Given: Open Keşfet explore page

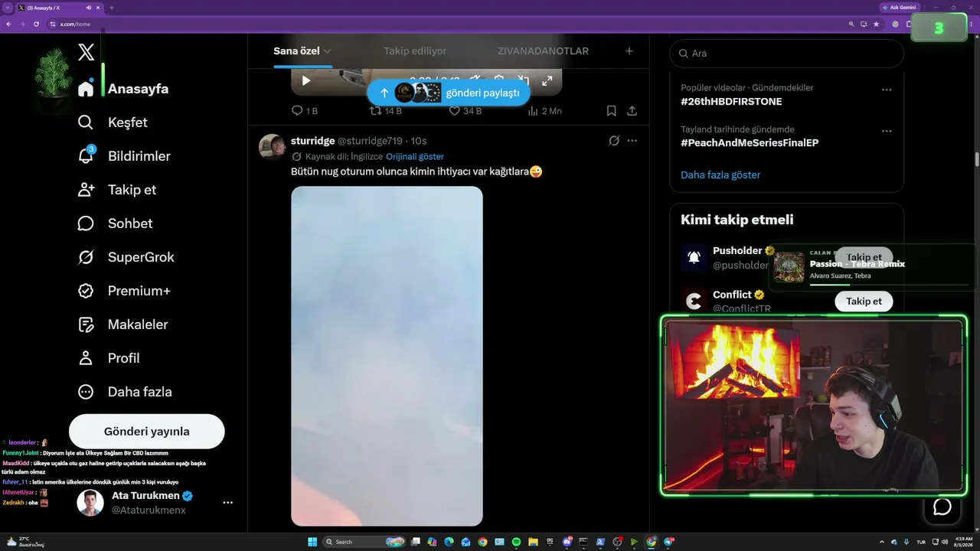Looking at the screenshot, I should (113, 122).
